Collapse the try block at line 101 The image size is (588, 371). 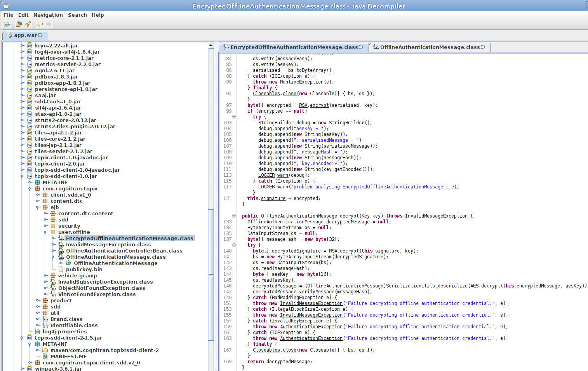tap(234, 117)
